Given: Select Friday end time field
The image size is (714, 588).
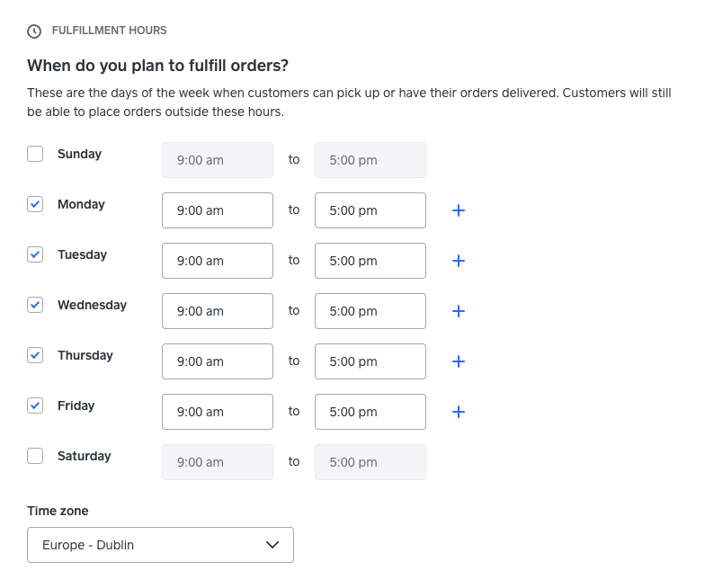Looking at the screenshot, I should coord(370,412).
